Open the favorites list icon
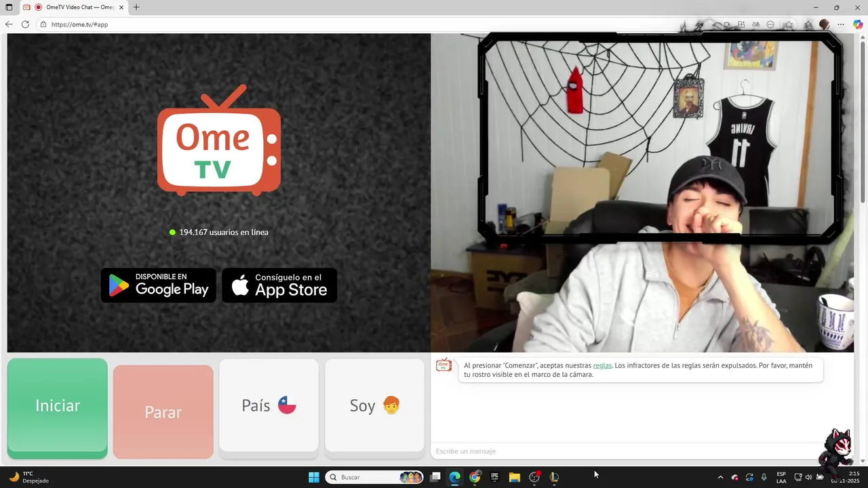 [808, 24]
